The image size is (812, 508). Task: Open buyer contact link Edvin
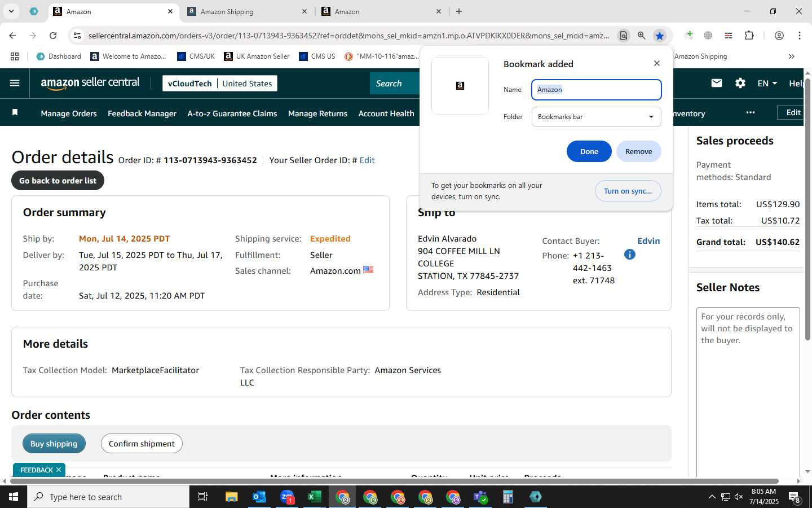[648, 241]
